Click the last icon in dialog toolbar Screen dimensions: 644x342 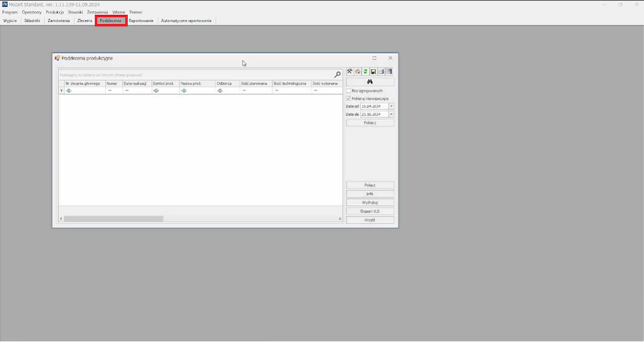tap(389, 72)
